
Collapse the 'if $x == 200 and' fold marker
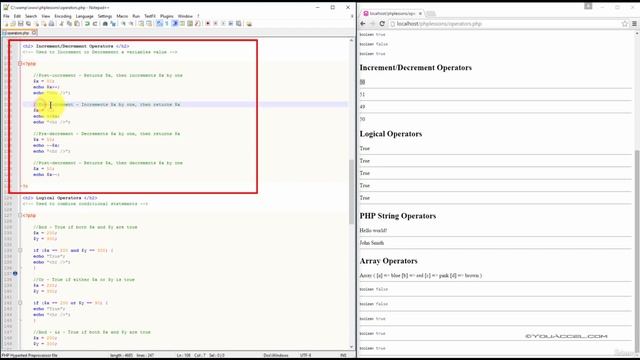click(x=20, y=250)
